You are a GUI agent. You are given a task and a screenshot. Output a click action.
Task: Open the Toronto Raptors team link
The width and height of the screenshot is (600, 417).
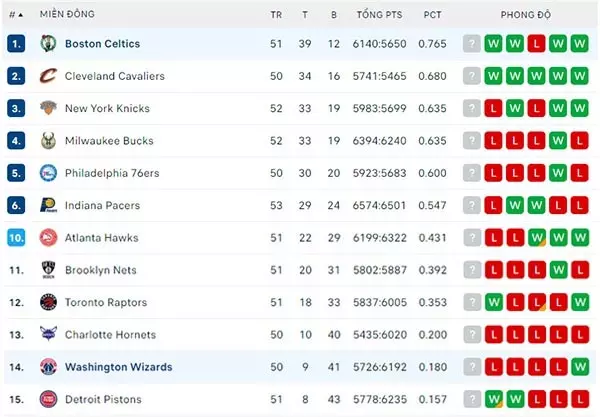106,302
